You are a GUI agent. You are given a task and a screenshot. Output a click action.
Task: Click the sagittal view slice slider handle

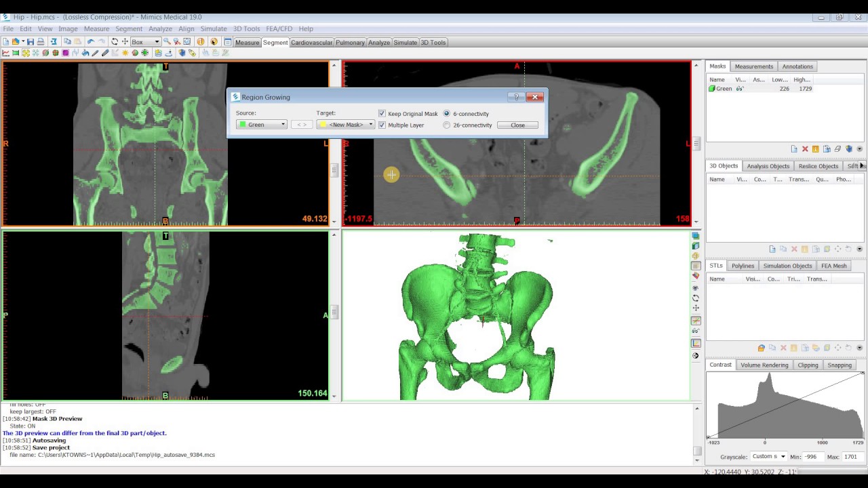click(x=334, y=312)
